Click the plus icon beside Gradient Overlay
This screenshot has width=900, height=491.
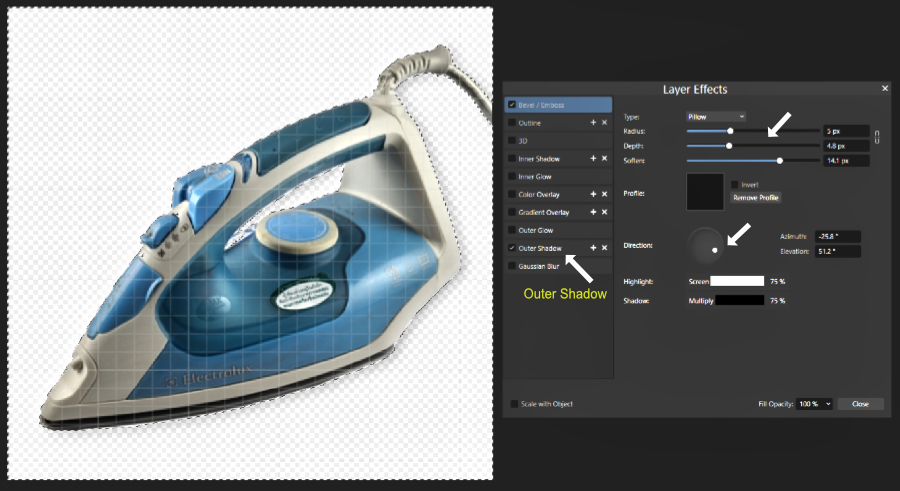(593, 213)
